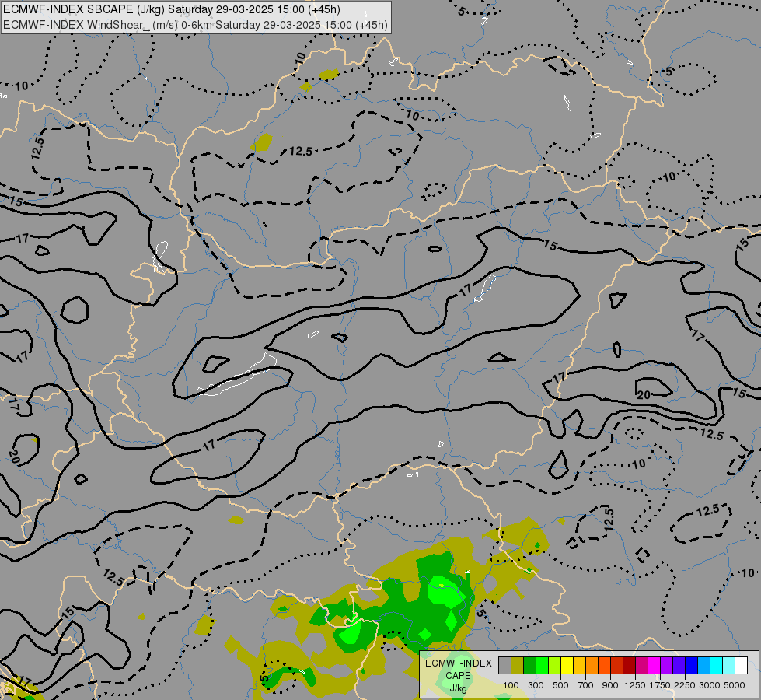Select the brick red swatch right of 900

coord(617,665)
